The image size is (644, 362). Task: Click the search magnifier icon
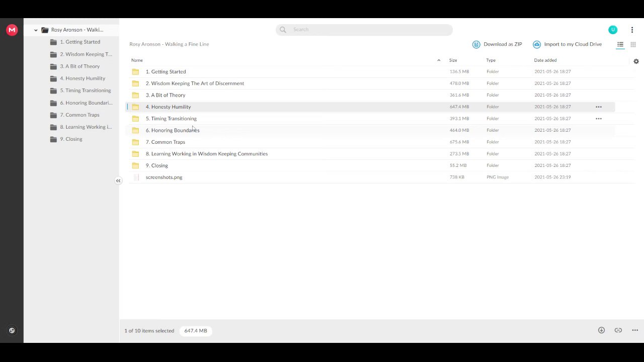pos(283,30)
